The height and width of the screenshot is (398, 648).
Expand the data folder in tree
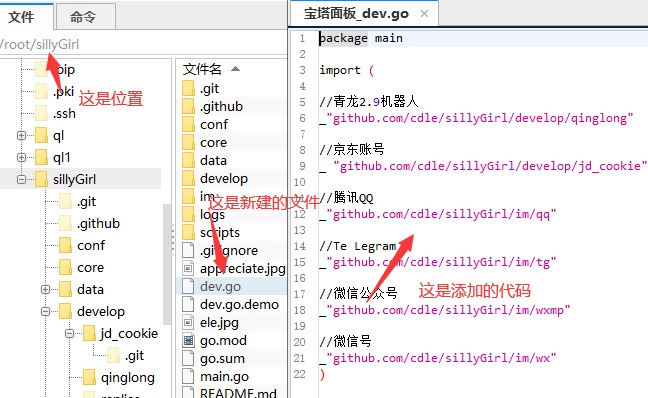[x=45, y=289]
